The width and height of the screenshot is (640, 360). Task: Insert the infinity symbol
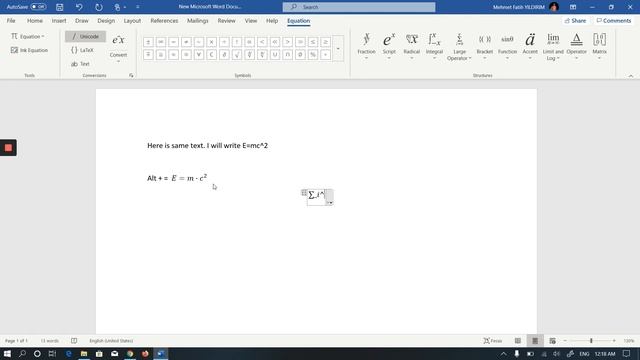tap(161, 42)
